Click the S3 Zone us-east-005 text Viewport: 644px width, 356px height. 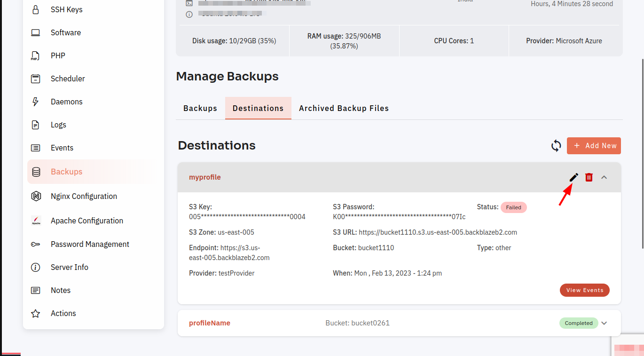pyautogui.click(x=221, y=232)
